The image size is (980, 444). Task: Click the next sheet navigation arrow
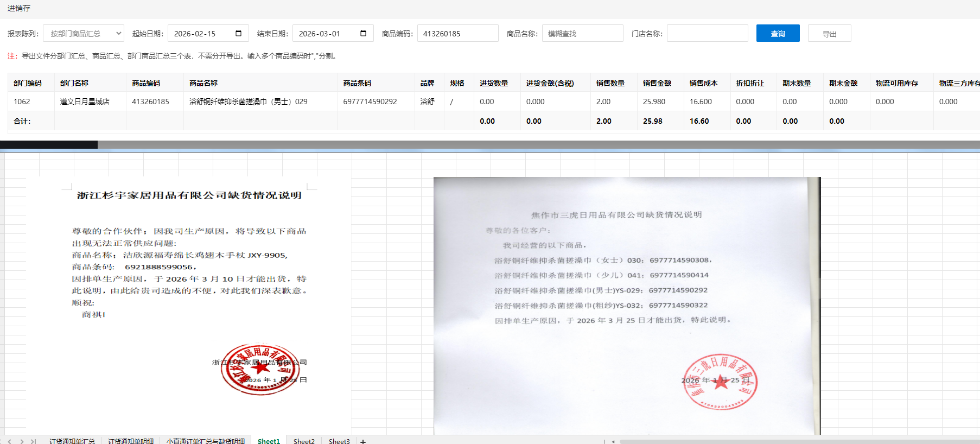pyautogui.click(x=22, y=441)
